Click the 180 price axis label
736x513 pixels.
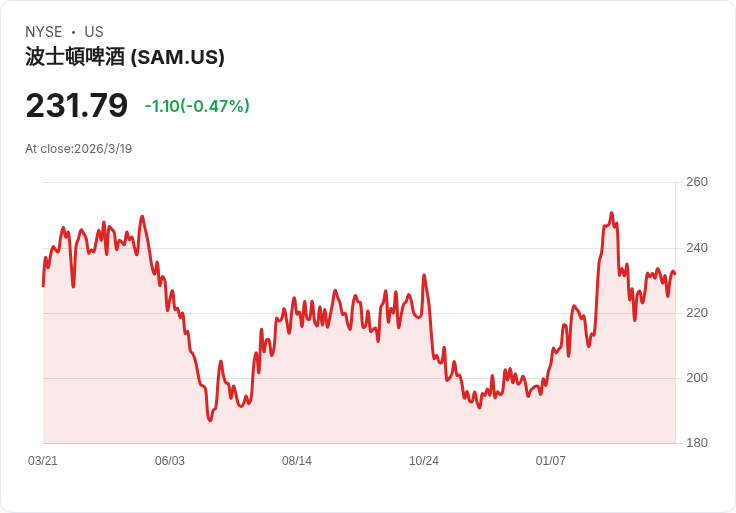697,443
